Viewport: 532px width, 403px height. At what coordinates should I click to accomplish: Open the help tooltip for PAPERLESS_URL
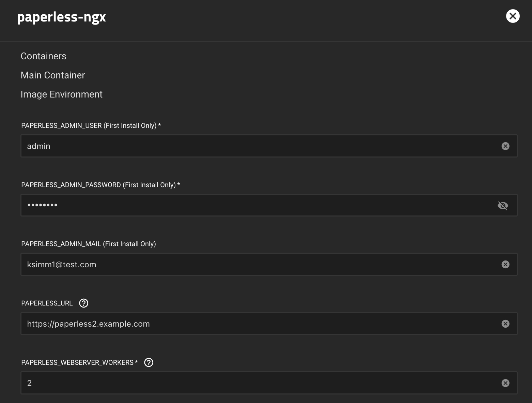83,303
